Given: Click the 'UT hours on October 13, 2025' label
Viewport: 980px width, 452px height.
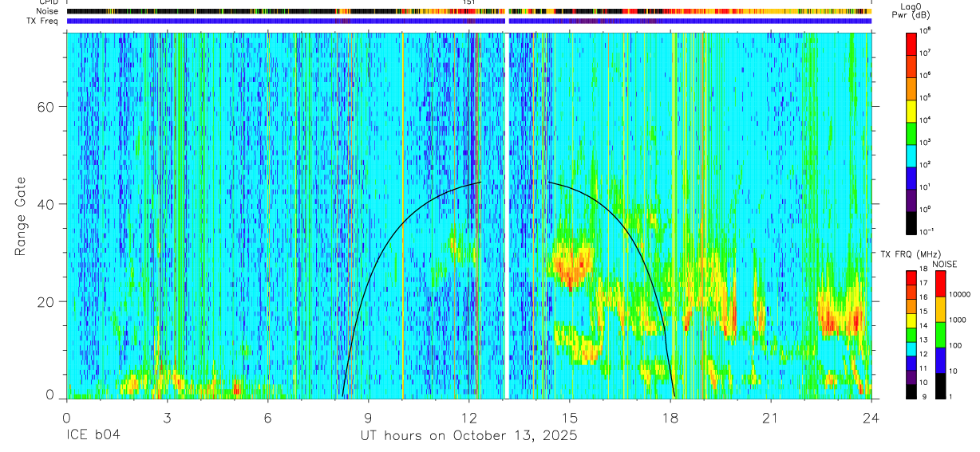Looking at the screenshot, I should coord(468,436).
